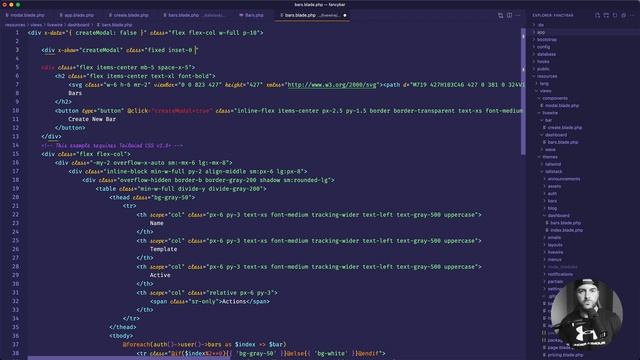
Task: Open the editor more actions ellipsis
Action: [x=518, y=16]
